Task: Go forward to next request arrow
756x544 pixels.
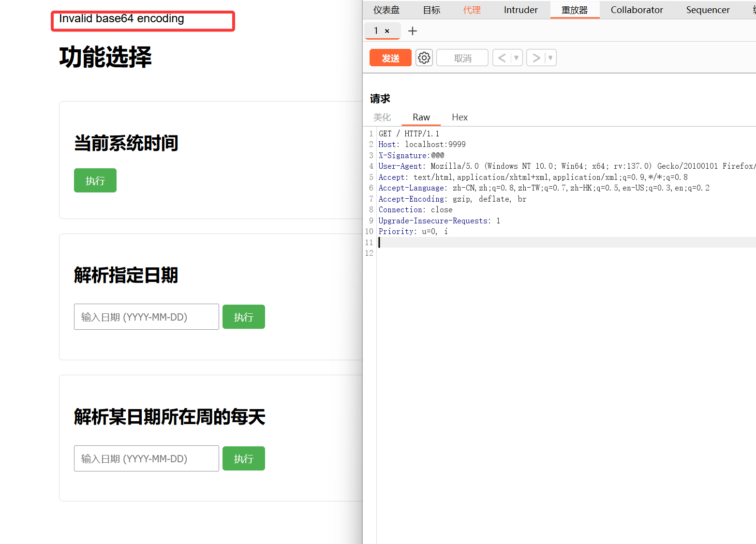Action: pyautogui.click(x=536, y=58)
